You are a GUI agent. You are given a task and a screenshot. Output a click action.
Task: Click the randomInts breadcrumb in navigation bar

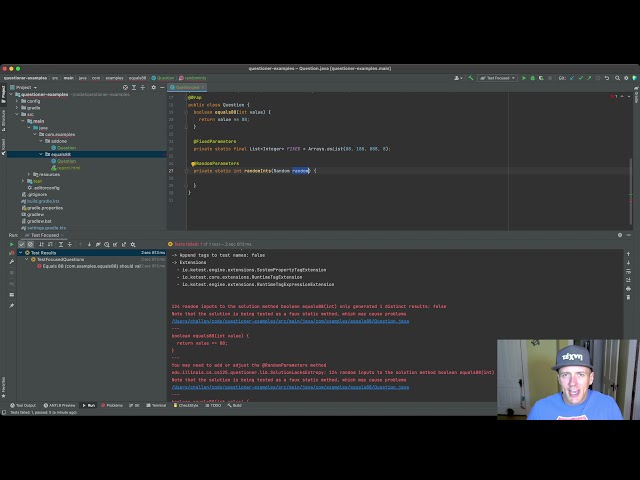pyautogui.click(x=193, y=78)
